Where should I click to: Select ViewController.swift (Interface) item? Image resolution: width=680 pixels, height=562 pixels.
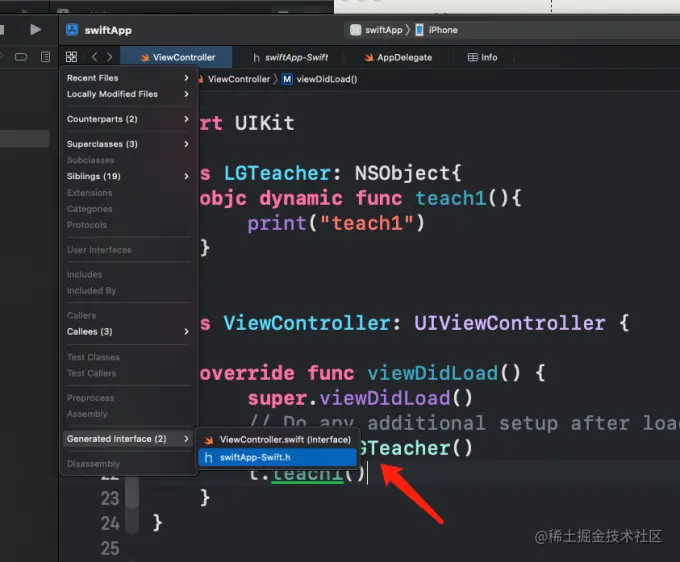(x=278, y=440)
